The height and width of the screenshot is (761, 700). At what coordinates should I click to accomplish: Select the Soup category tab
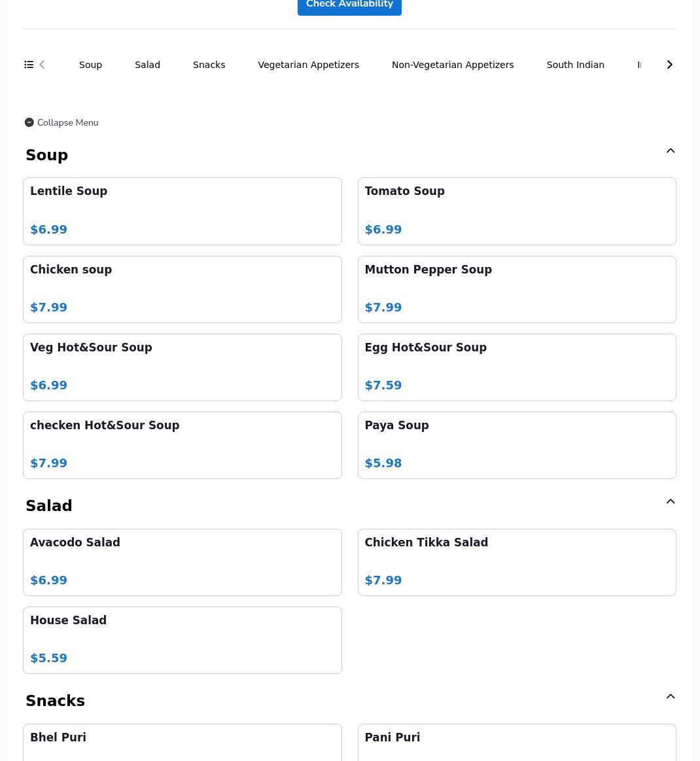tap(91, 65)
